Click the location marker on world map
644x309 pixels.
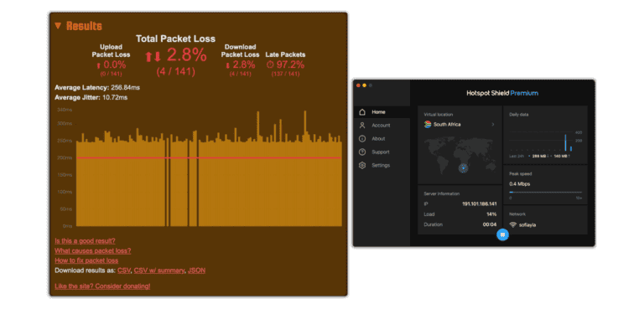pyautogui.click(x=463, y=167)
